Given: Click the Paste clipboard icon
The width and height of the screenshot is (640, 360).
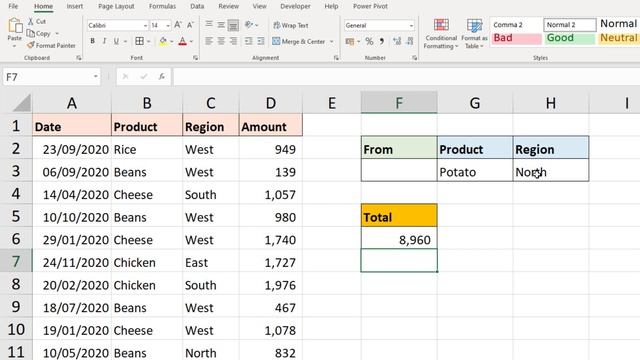Looking at the screenshot, I should (x=15, y=25).
